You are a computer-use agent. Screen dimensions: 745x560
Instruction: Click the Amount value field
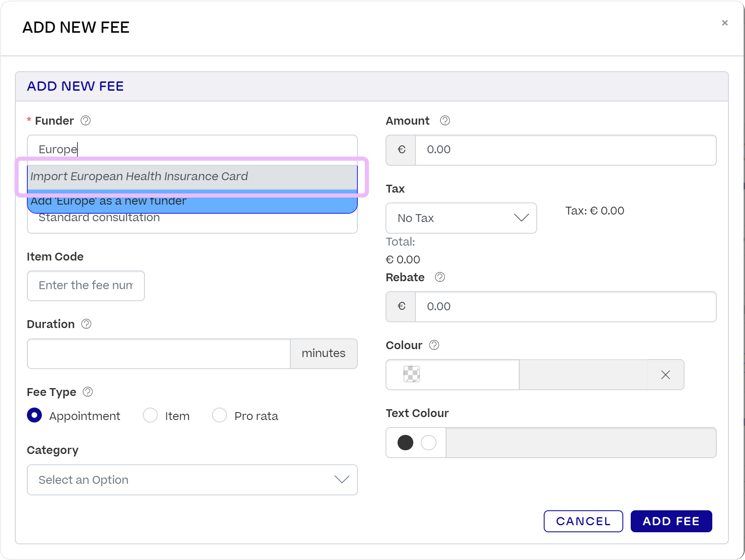[566, 150]
